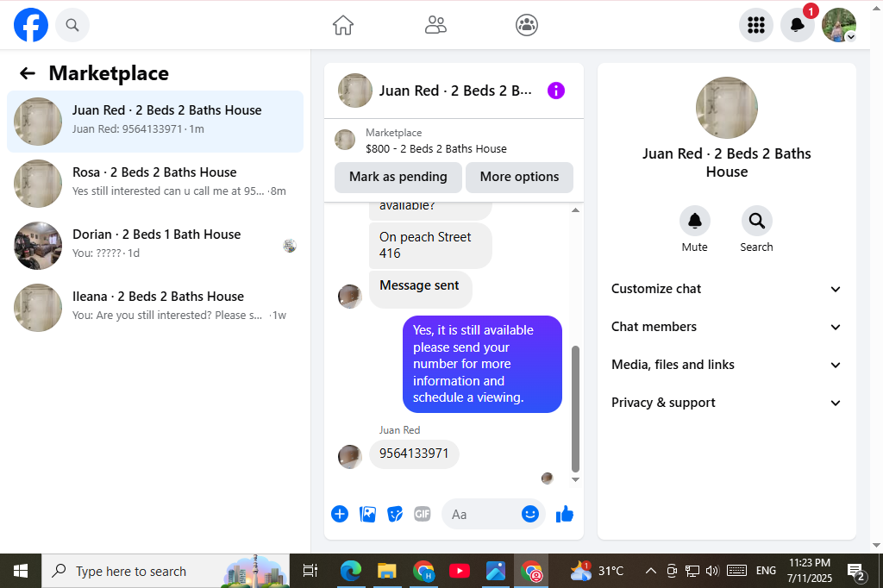883x588 pixels.
Task: Click the 'Message sent' bubble
Action: tap(420, 289)
